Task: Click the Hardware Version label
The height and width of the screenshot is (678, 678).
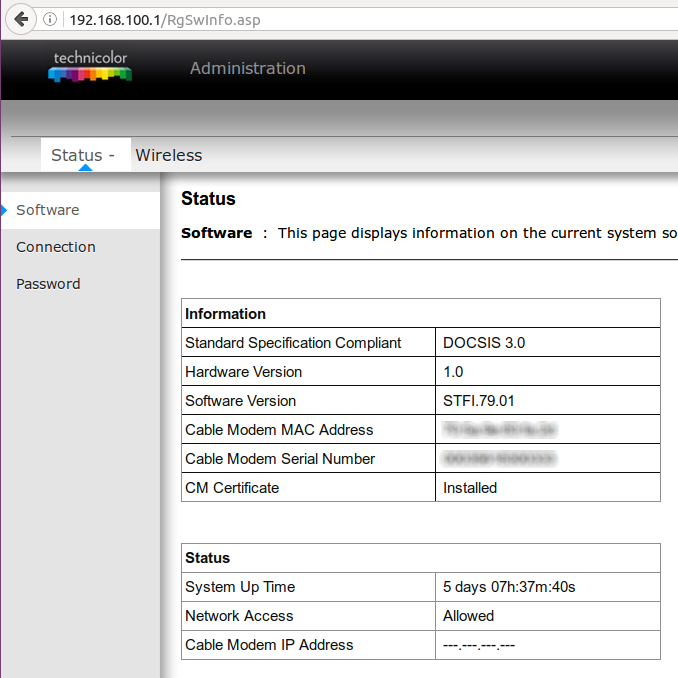Action: click(243, 371)
